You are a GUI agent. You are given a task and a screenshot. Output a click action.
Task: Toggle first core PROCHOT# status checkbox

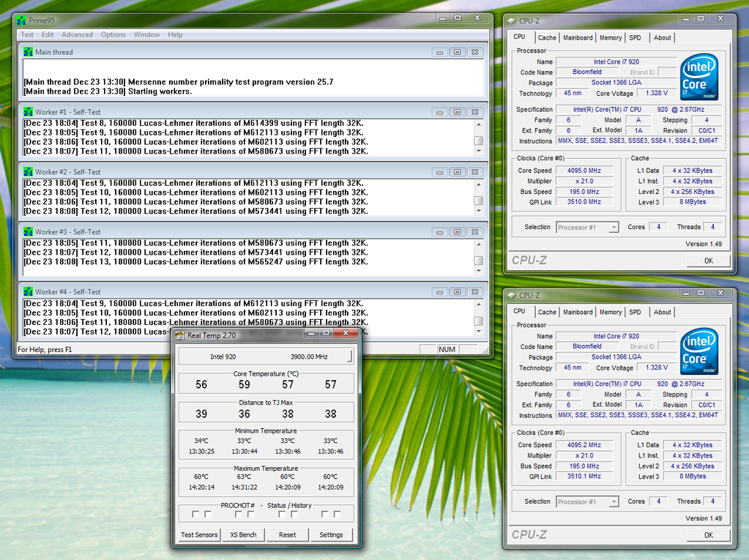[x=195, y=514]
